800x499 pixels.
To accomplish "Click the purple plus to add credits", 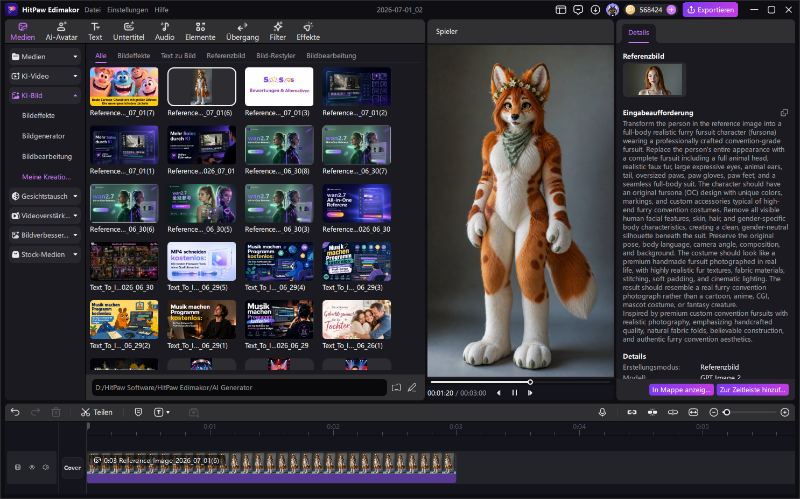I will (671, 10).
